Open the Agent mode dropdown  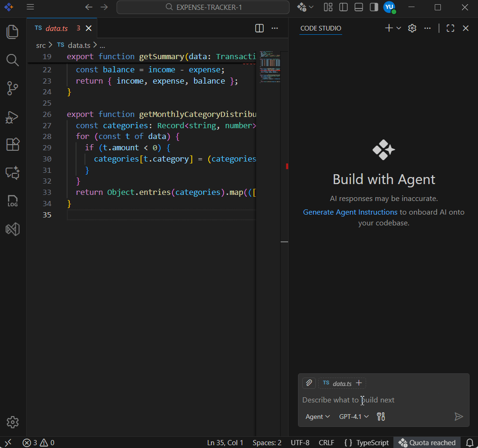[x=317, y=417]
